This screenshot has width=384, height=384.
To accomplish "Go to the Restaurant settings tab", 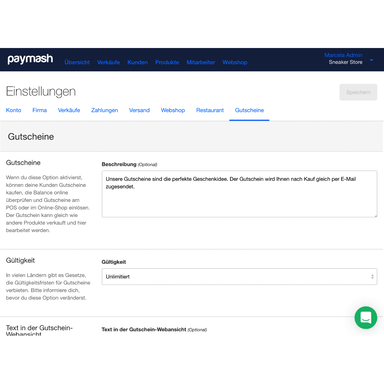I will tap(210, 110).
